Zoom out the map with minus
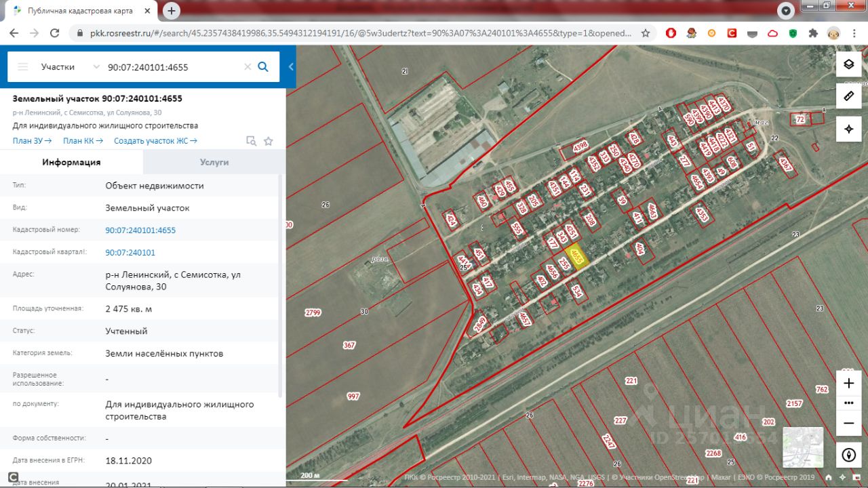Viewport: 868px width, 488px height. point(848,423)
